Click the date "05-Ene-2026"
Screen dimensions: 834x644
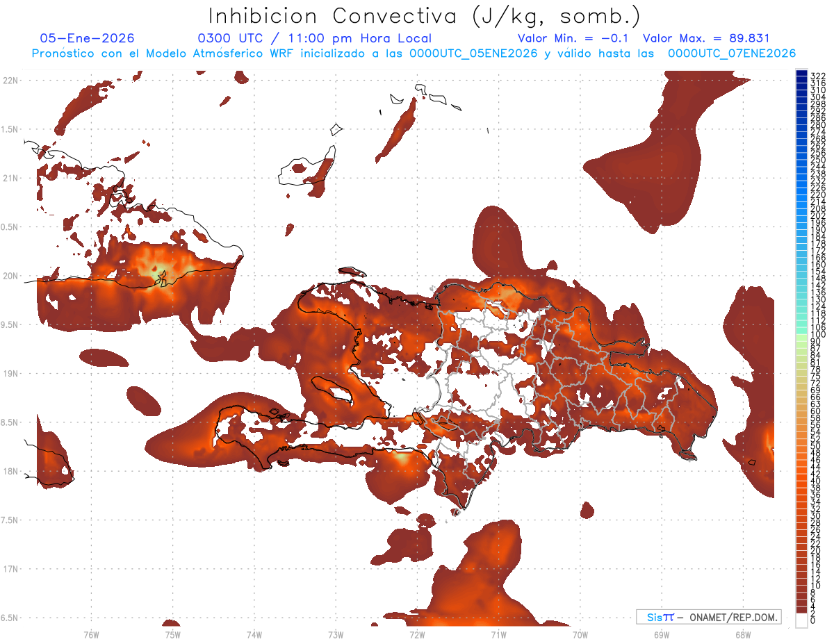(87, 38)
